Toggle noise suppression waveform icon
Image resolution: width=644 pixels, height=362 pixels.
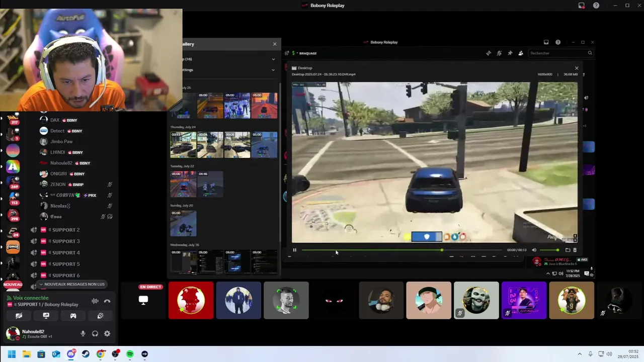click(x=95, y=301)
